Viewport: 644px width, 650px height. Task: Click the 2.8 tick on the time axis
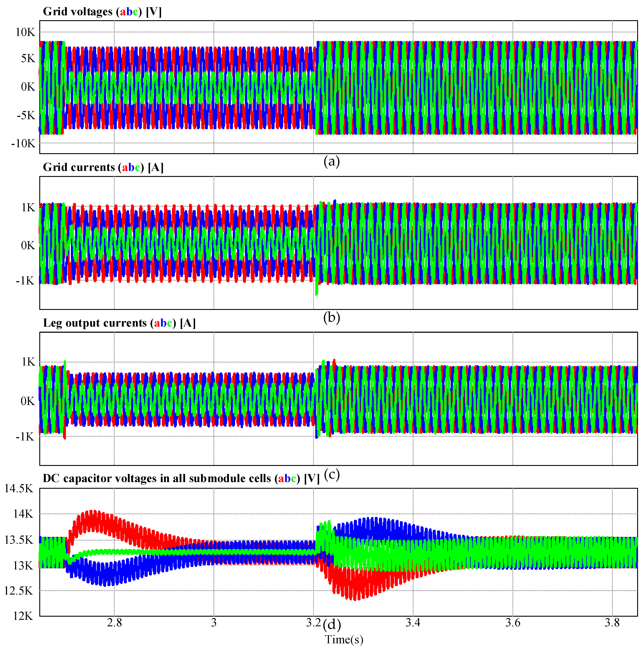tap(114, 623)
